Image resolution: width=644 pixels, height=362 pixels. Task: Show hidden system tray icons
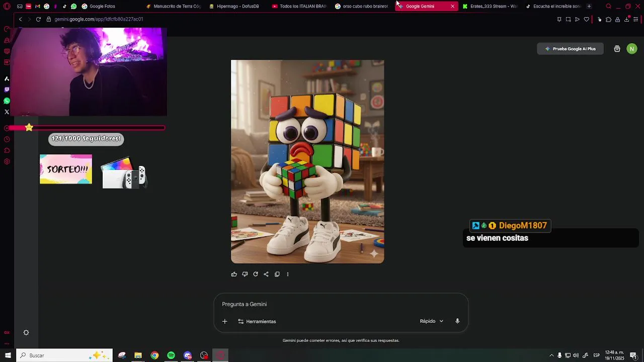click(x=551, y=355)
